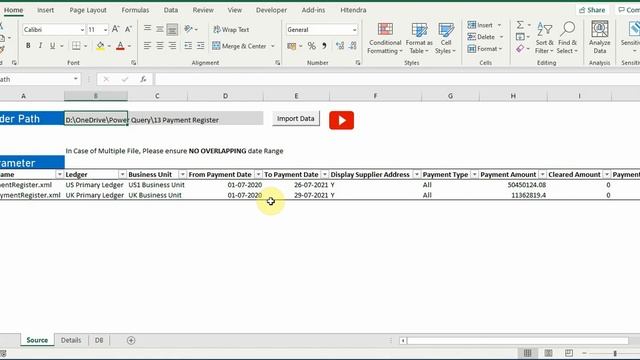The width and height of the screenshot is (640, 360).
Task: Increase indent icon
Action: [x=200, y=46]
